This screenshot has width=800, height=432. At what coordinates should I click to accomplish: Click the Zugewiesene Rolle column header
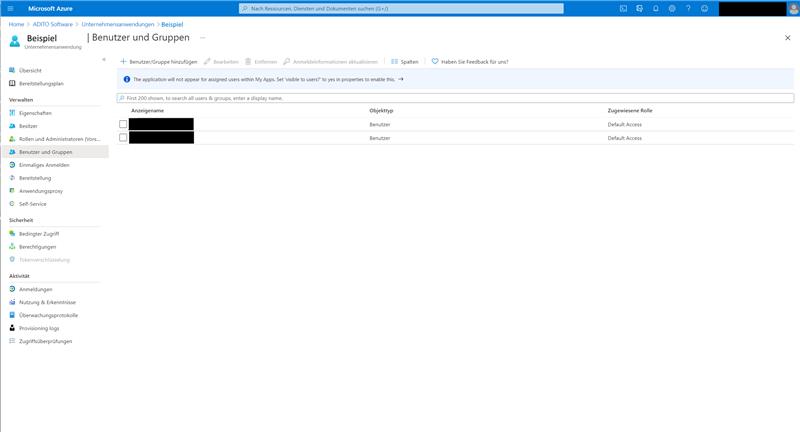tap(630, 111)
